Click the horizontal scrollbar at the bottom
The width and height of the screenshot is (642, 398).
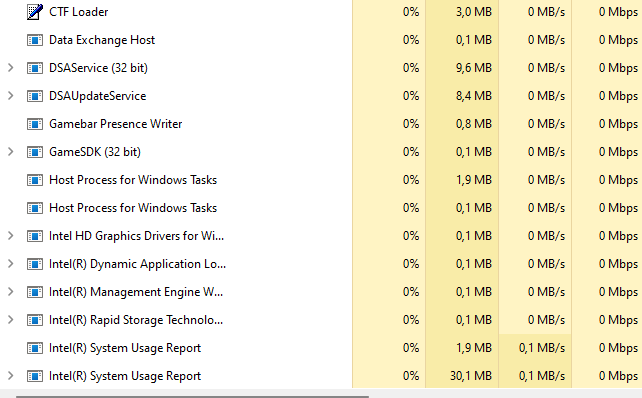point(192,396)
